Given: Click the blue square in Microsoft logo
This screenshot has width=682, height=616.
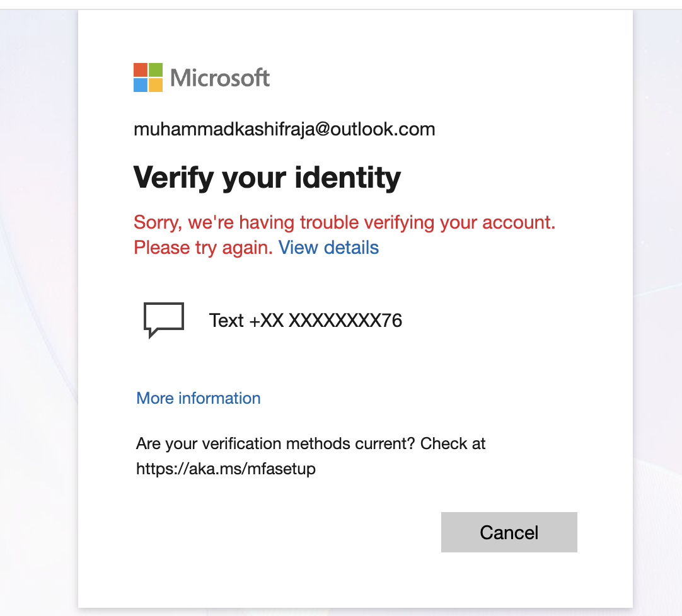Looking at the screenshot, I should click(141, 85).
